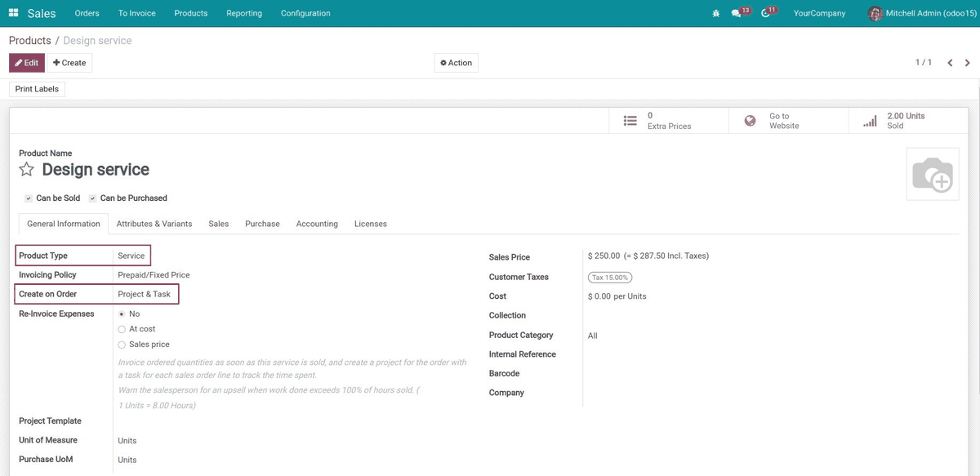This screenshot has height=476, width=980.
Task: Open the activities clock icon
Action: (765, 13)
